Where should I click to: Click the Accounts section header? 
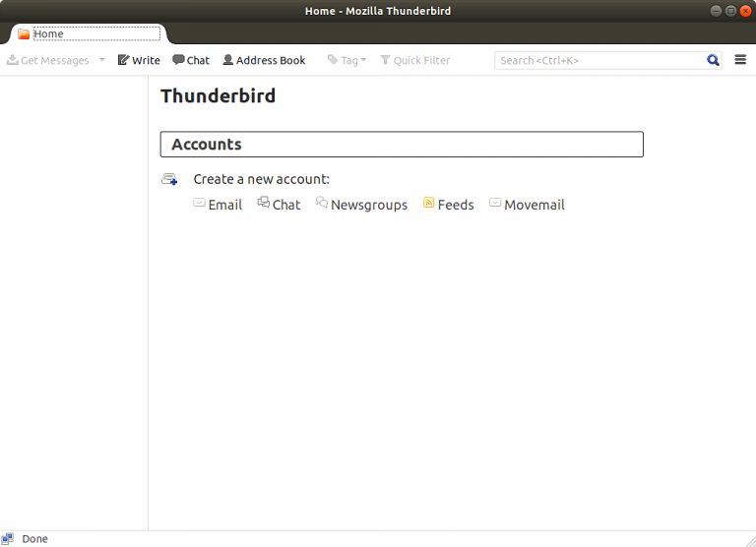[x=402, y=144]
